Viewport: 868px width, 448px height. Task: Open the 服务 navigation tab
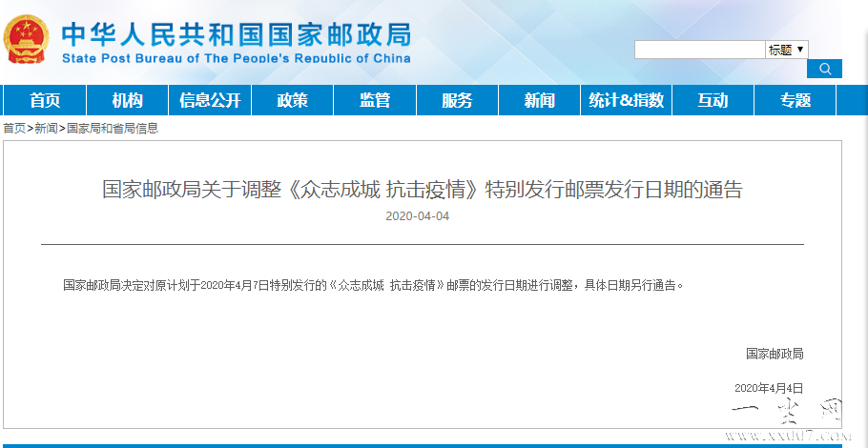click(457, 100)
